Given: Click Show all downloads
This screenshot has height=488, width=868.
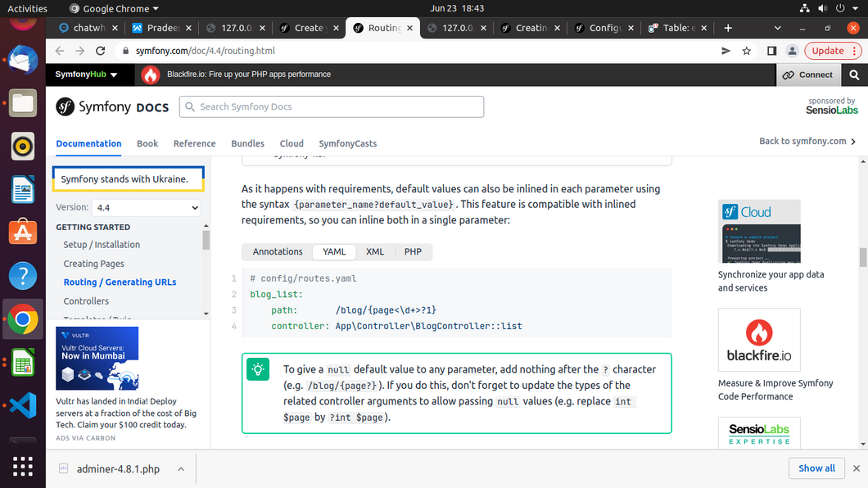Looking at the screenshot, I should tap(816, 468).
